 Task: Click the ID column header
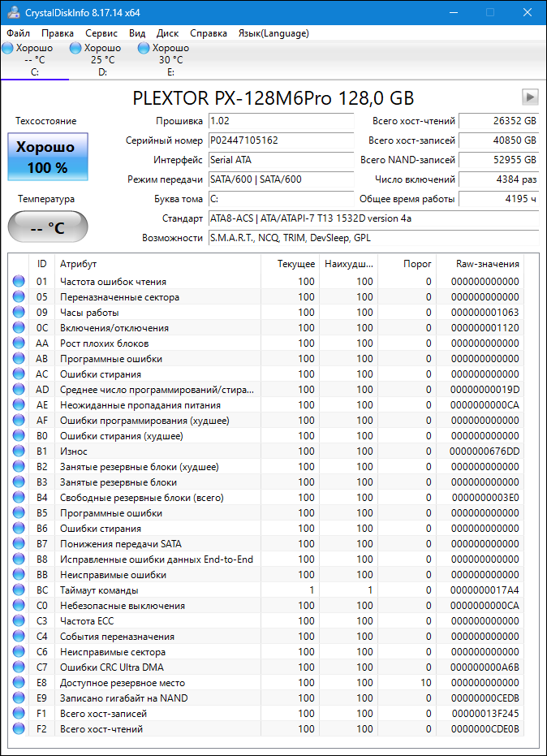42,264
